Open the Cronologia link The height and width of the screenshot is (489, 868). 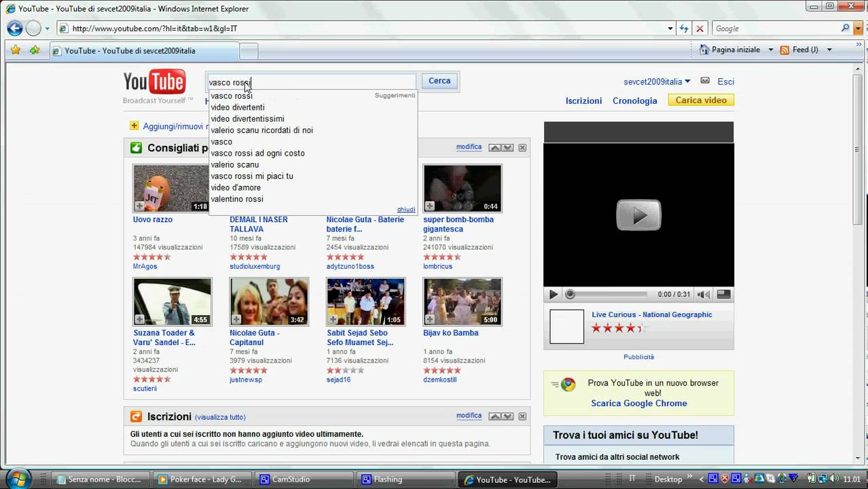(634, 101)
